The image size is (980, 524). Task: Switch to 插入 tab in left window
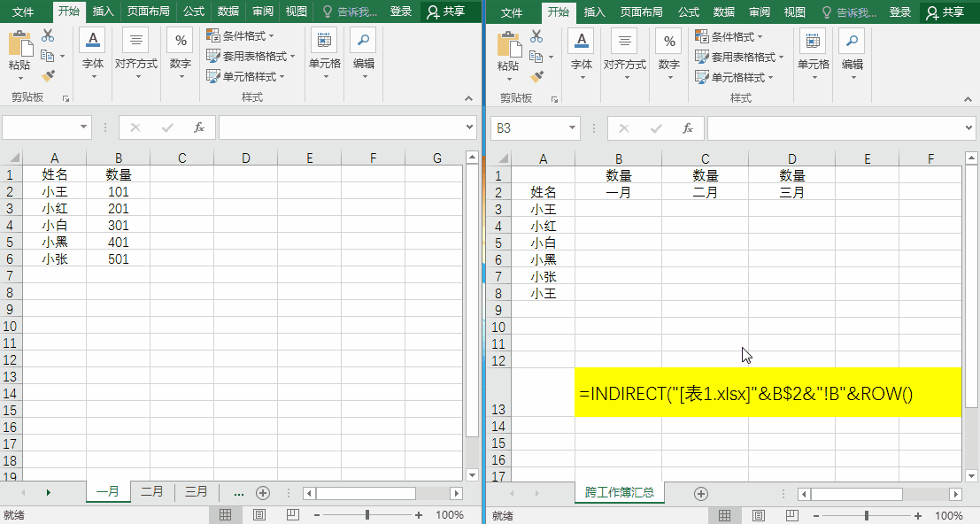point(103,12)
